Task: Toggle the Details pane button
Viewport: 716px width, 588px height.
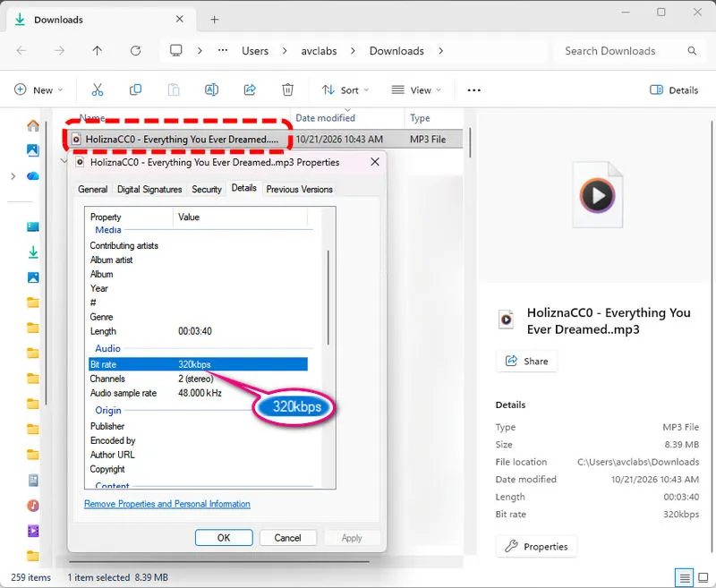Action: (x=674, y=89)
